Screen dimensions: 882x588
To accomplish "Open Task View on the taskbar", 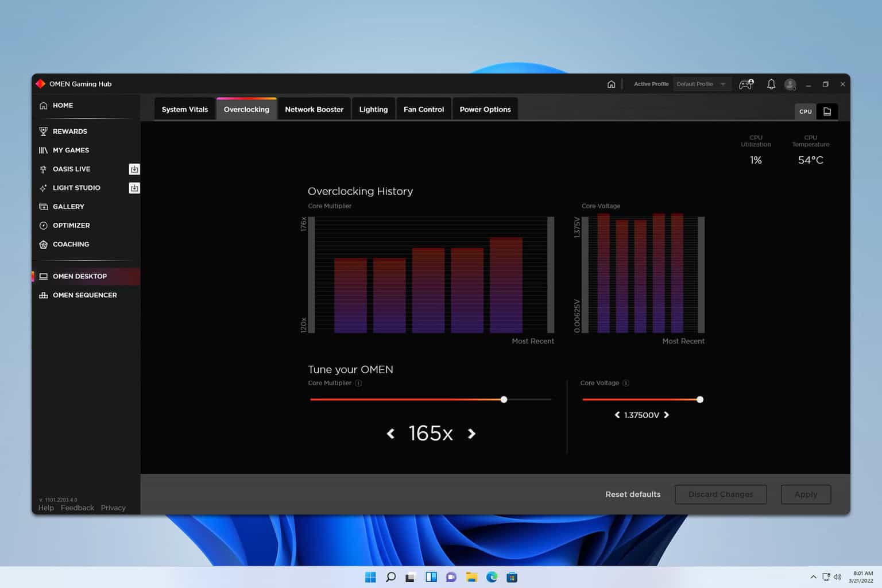I will click(x=410, y=577).
